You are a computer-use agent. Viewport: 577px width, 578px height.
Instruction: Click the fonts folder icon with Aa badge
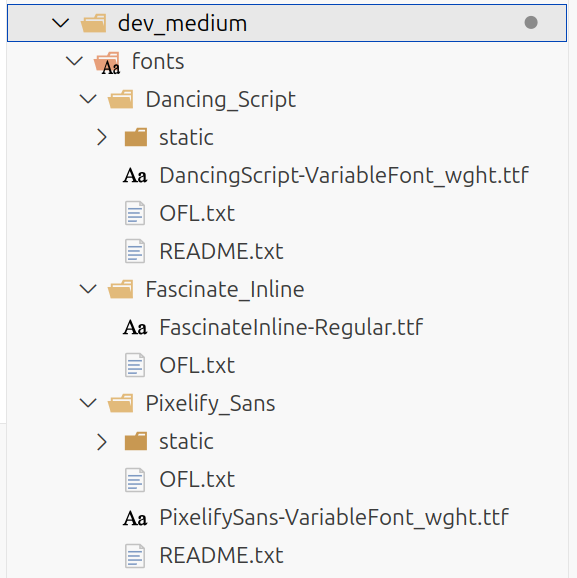tap(107, 63)
